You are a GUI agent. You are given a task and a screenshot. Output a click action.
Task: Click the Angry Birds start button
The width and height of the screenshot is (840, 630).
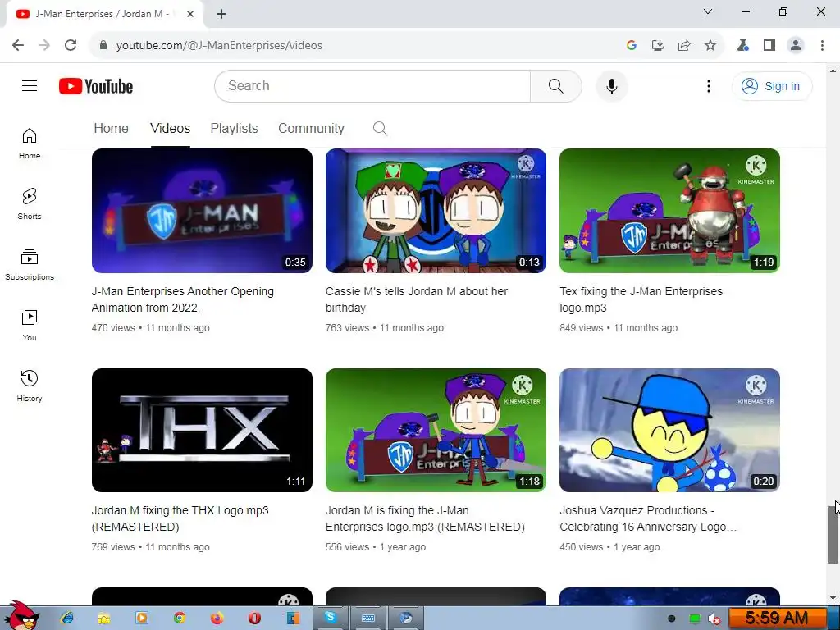(21, 615)
